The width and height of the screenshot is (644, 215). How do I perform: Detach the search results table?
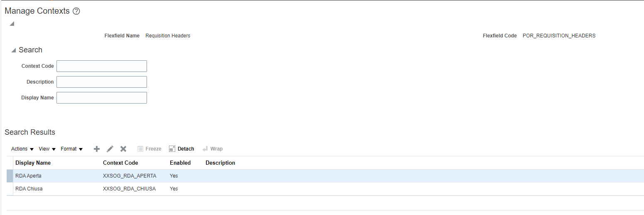point(181,149)
